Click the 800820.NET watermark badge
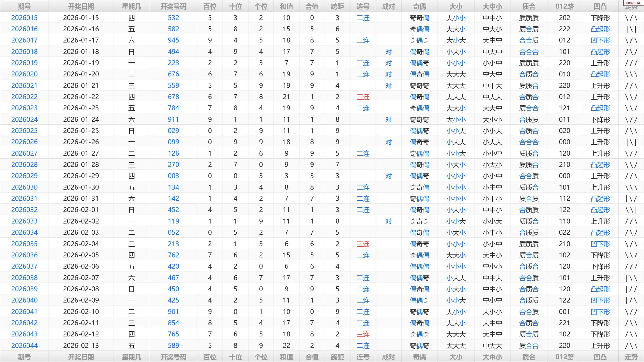This screenshot has height=362, width=644. pos(633,3)
